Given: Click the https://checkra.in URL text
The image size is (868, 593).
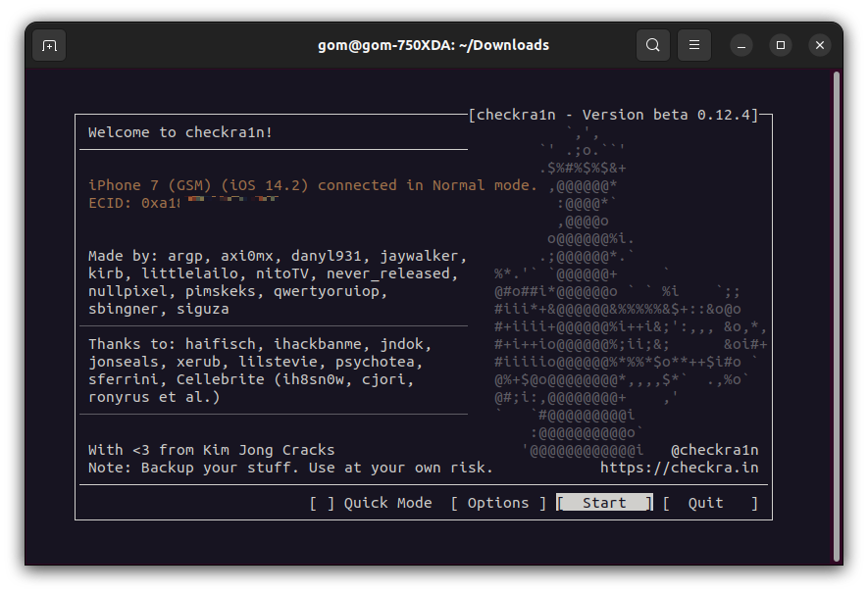Looking at the screenshot, I should (x=680, y=468).
